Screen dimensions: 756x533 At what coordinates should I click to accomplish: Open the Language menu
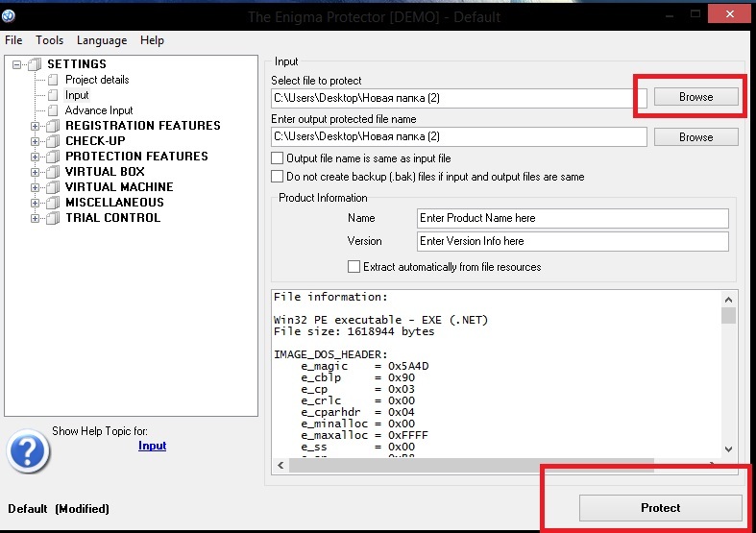(102, 40)
